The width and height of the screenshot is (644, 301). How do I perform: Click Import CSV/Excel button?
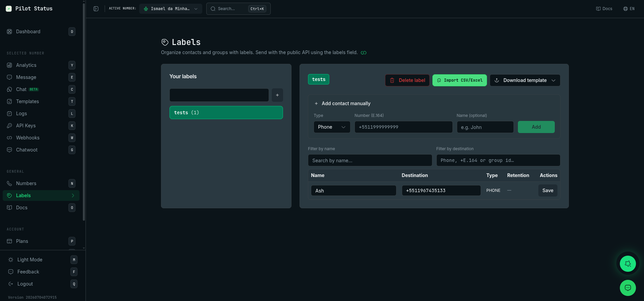[460, 80]
